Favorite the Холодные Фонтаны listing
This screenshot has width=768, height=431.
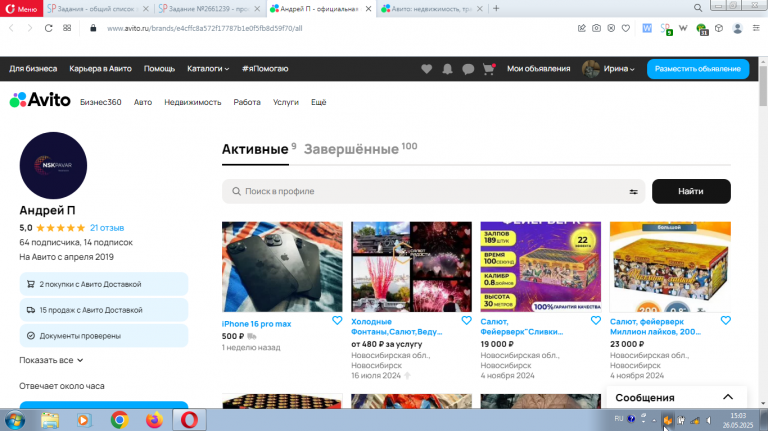coord(466,320)
